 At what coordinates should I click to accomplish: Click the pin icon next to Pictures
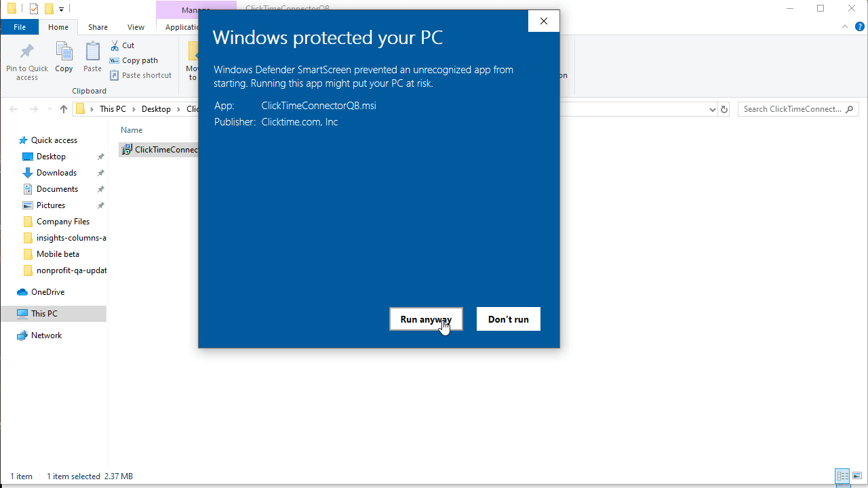tap(101, 205)
